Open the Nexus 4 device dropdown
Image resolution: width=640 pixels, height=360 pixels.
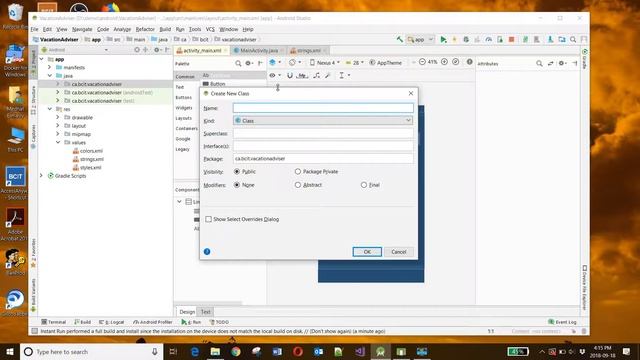click(324, 62)
